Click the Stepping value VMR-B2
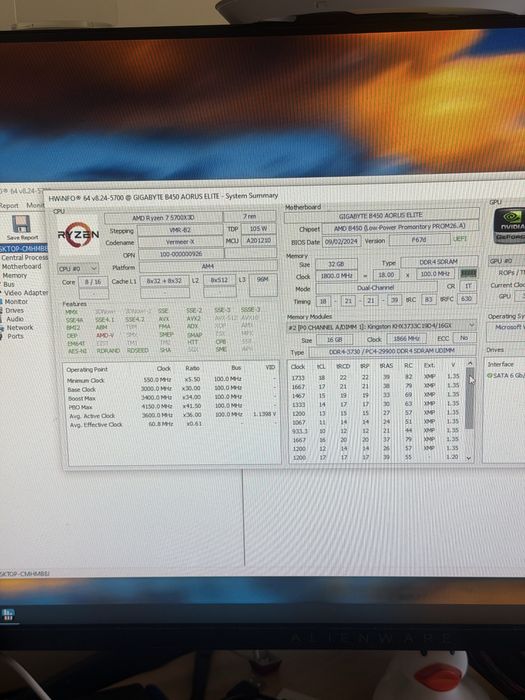 [x=180, y=230]
